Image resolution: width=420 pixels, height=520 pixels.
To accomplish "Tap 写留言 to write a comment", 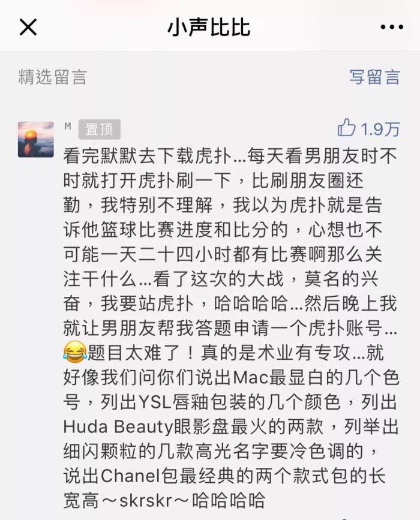I will (x=374, y=77).
